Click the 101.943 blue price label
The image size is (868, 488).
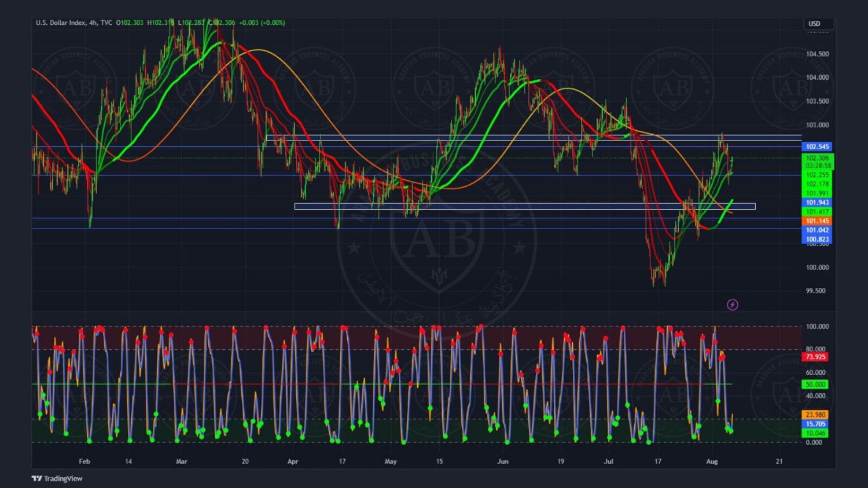coord(817,202)
